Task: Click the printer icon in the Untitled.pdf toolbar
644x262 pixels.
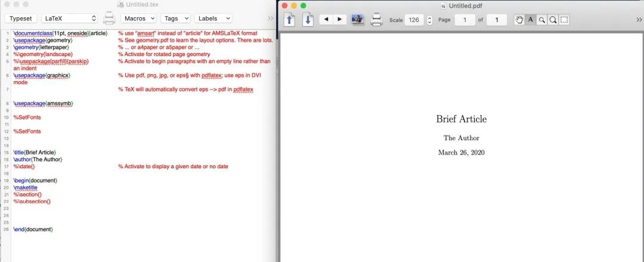Action: tap(377, 19)
